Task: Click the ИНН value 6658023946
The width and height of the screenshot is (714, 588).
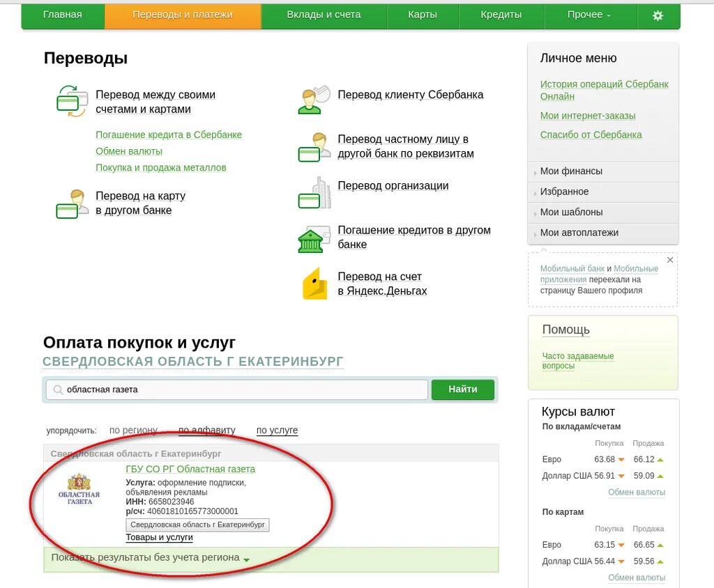Action: (172, 502)
